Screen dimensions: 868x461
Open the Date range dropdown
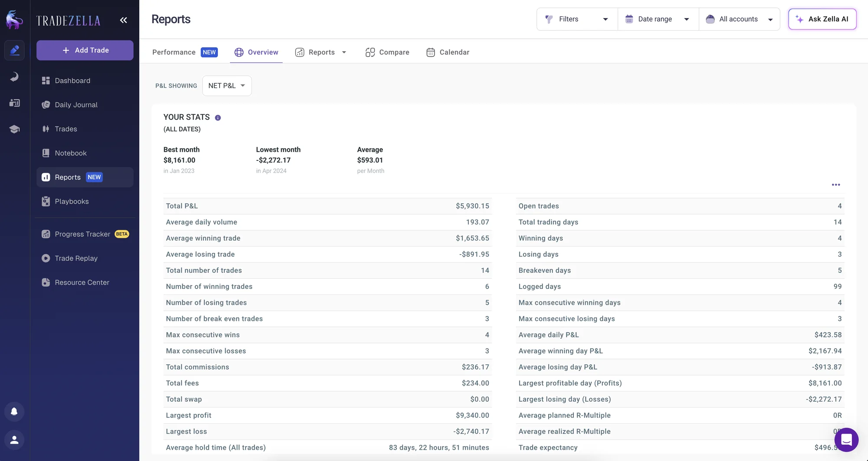click(658, 19)
